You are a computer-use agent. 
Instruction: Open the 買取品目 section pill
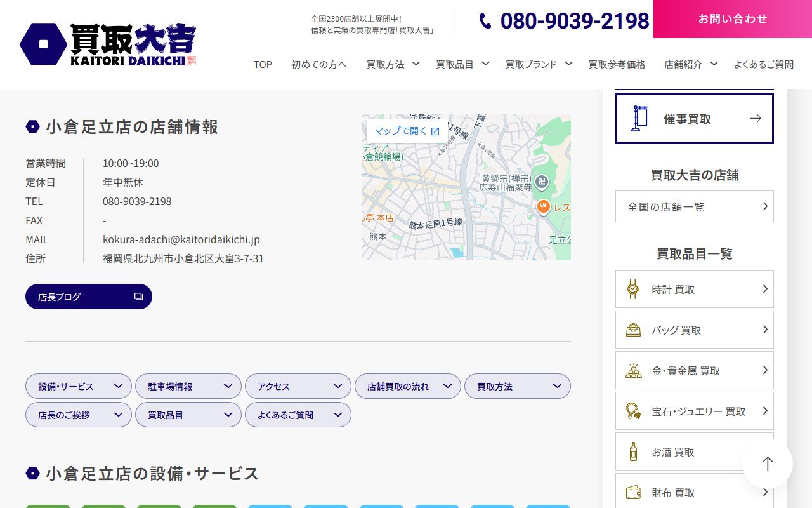tap(188, 415)
